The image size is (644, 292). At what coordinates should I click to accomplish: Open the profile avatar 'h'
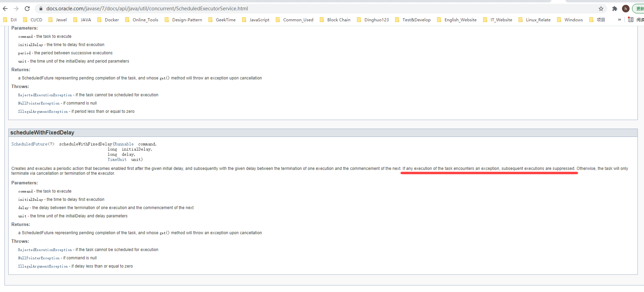(626, 9)
